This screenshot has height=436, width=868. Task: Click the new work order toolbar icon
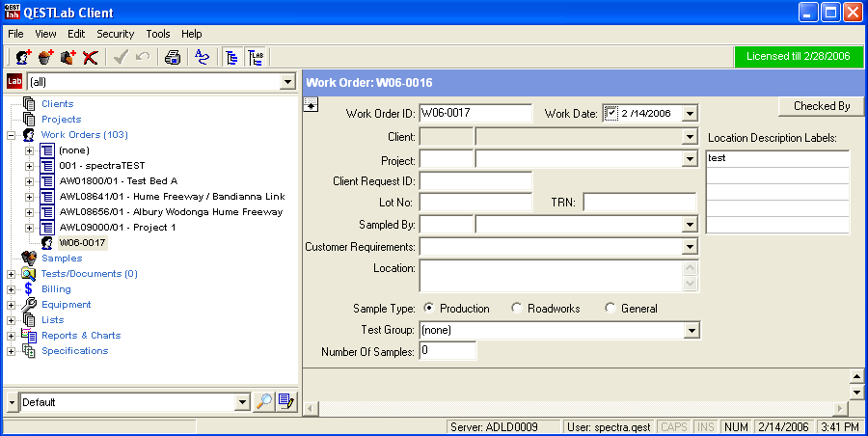click(x=23, y=57)
